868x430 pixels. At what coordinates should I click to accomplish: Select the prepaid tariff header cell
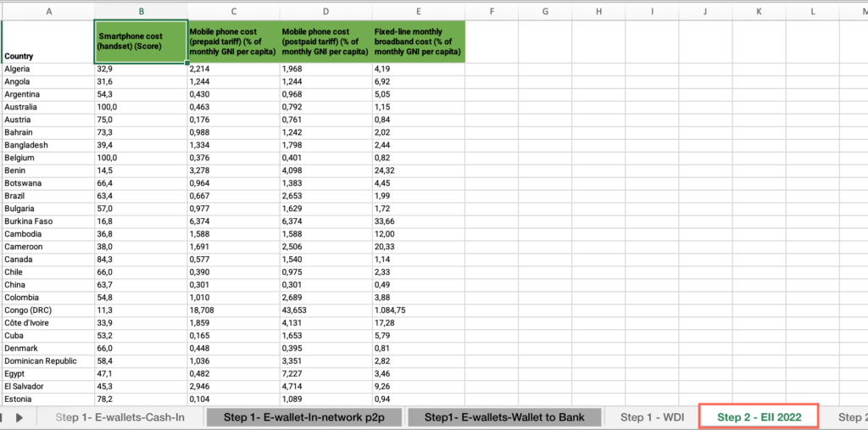click(x=234, y=42)
